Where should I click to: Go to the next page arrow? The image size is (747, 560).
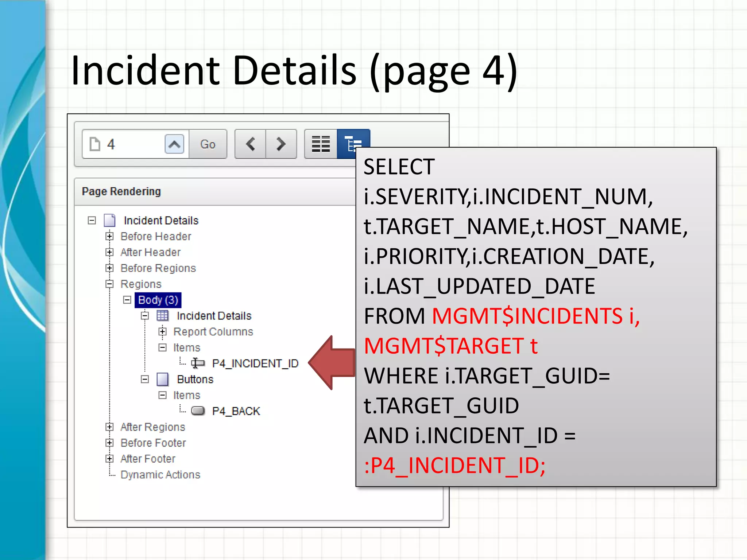pos(281,144)
